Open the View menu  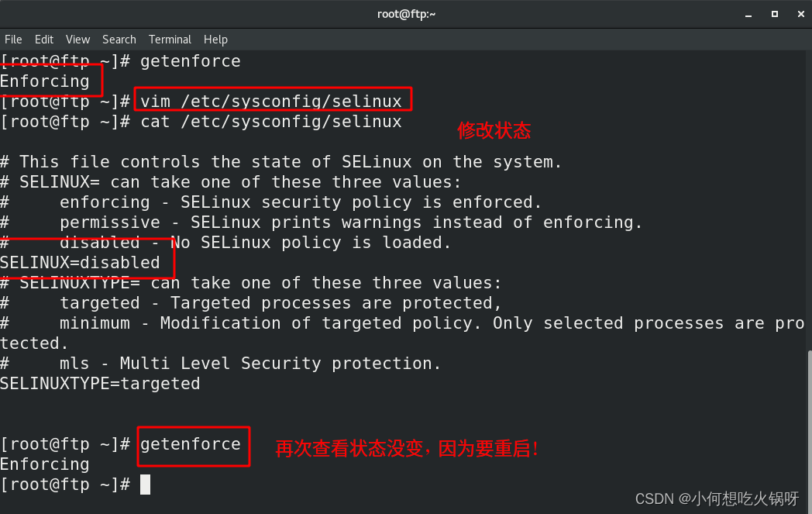[x=77, y=40]
